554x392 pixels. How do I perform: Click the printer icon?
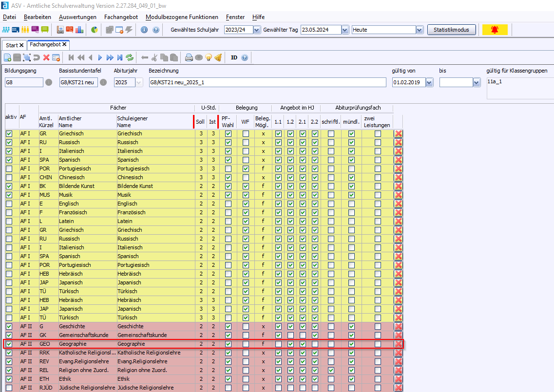pos(189,57)
